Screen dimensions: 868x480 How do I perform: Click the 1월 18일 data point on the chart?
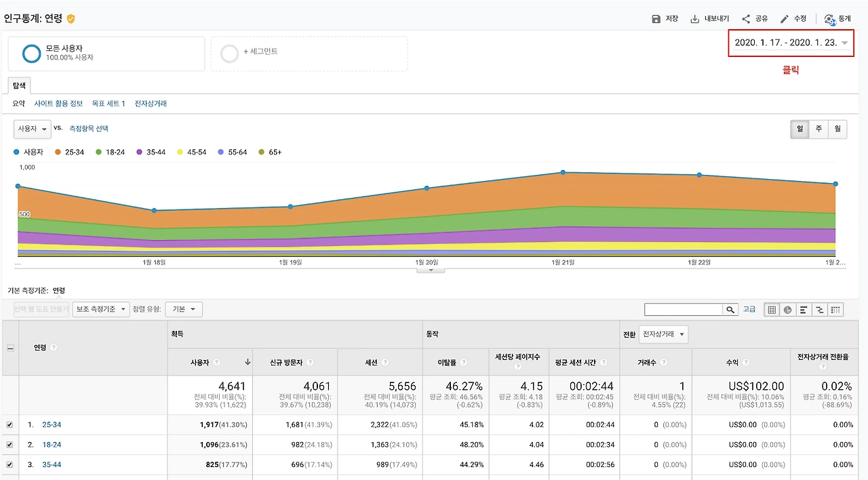(x=154, y=210)
